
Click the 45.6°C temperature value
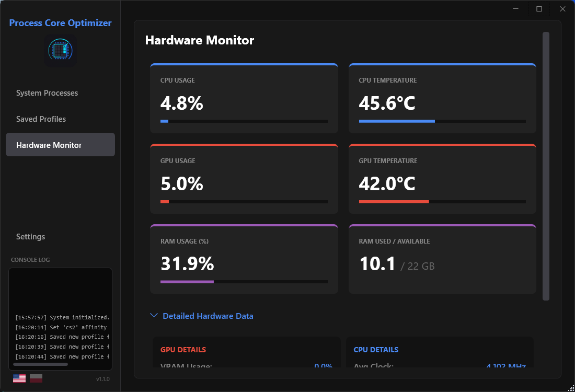[x=387, y=103]
